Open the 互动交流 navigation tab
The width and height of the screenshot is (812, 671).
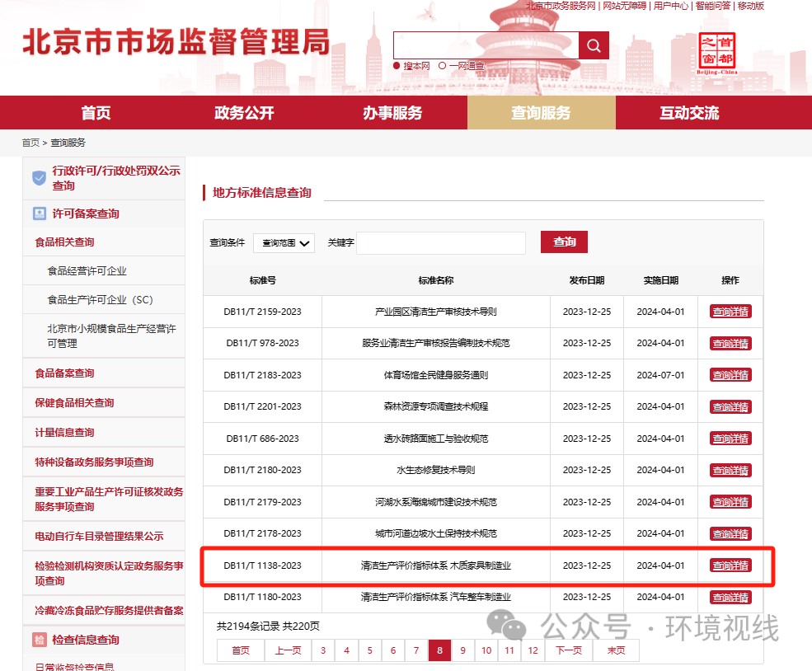(x=689, y=112)
